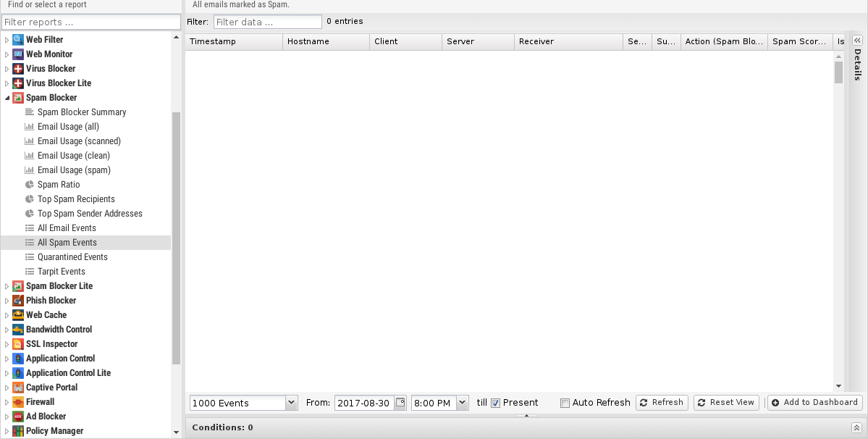Click the SSL Inspector icon
Screen dimensions: 868x439
pyautogui.click(x=18, y=344)
